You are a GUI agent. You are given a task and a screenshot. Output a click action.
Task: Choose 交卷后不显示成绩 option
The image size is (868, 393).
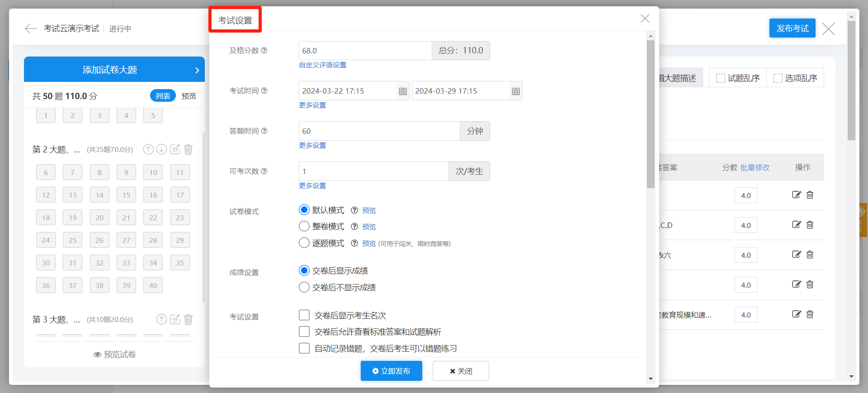tap(304, 287)
